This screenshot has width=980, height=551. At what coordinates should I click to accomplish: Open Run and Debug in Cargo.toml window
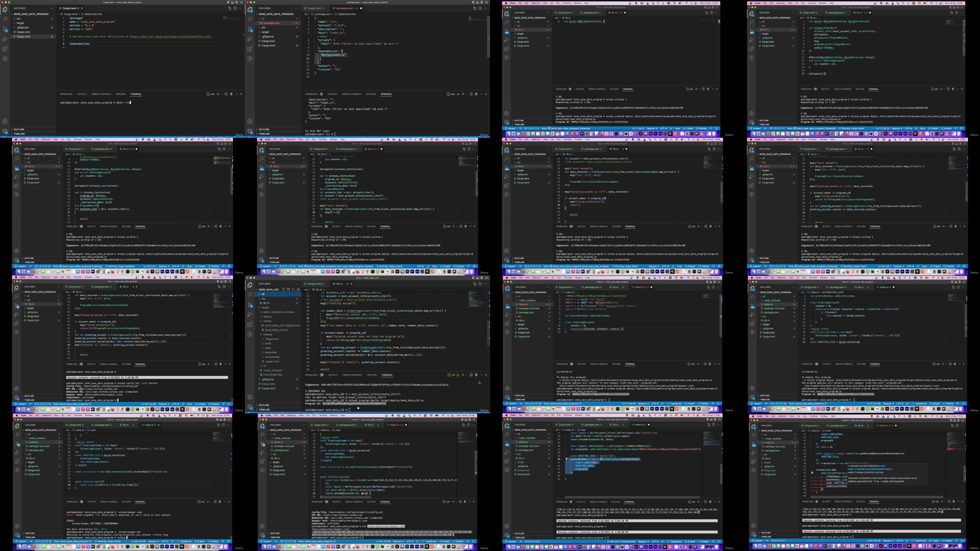tap(5, 39)
